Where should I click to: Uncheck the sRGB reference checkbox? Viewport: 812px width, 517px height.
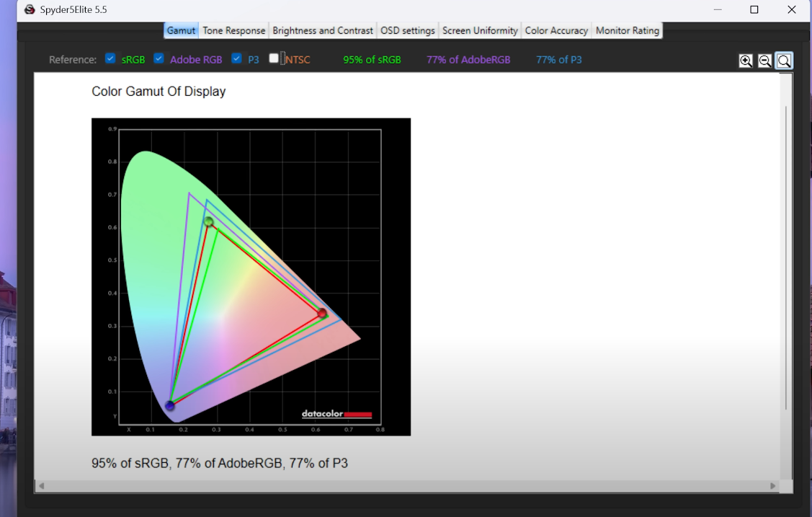click(110, 58)
